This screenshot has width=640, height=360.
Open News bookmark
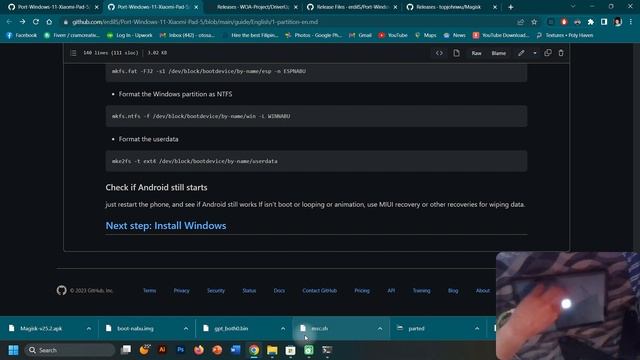454,36
